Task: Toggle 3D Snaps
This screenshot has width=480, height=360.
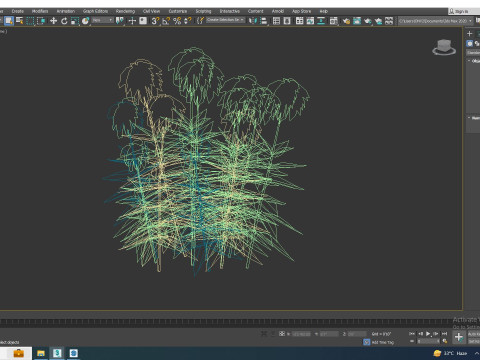Action: [155, 21]
